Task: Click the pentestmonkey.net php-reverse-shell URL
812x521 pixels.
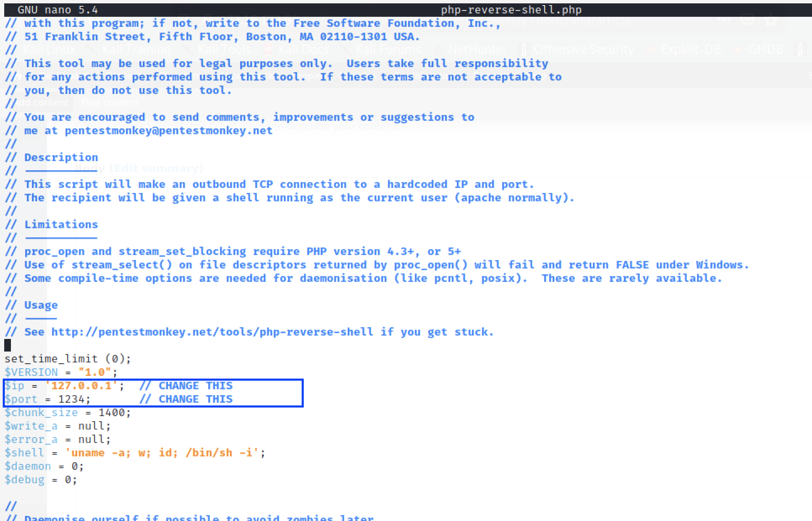Action: coord(212,332)
